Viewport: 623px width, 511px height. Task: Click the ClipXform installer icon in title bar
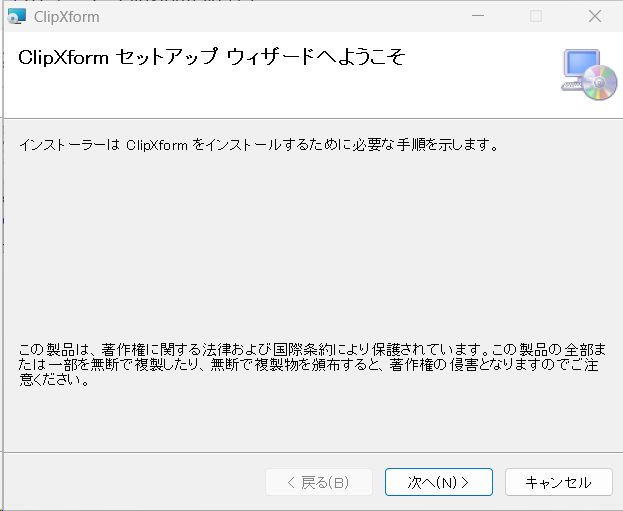click(17, 16)
